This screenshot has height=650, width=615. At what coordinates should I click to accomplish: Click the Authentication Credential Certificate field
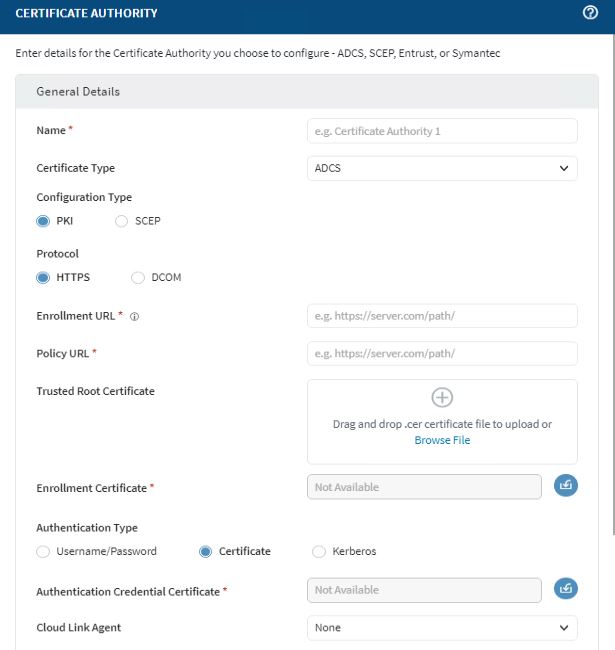(x=424, y=590)
